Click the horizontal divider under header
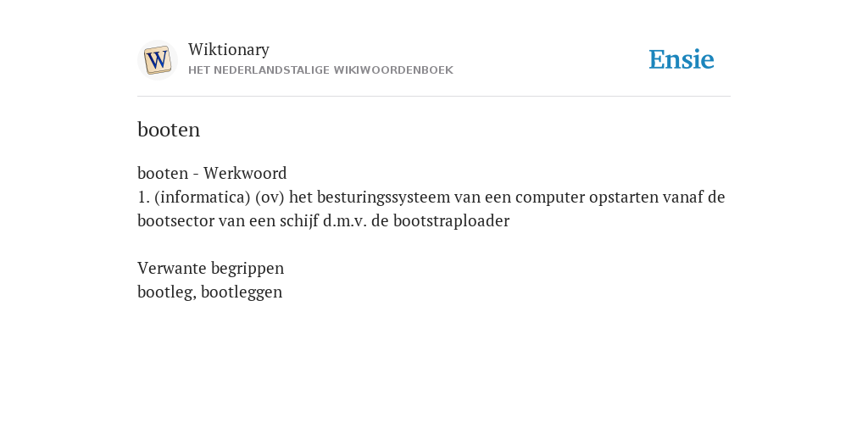Image resolution: width=868 pixels, height=434 pixels. point(434,97)
